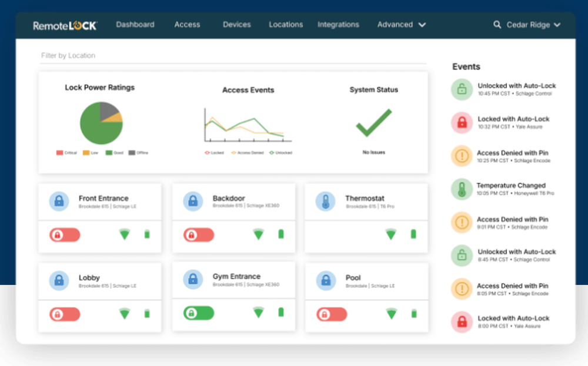This screenshot has width=588, height=366.
Task: Click the battery status icon on the Backdoor card
Action: tap(281, 234)
